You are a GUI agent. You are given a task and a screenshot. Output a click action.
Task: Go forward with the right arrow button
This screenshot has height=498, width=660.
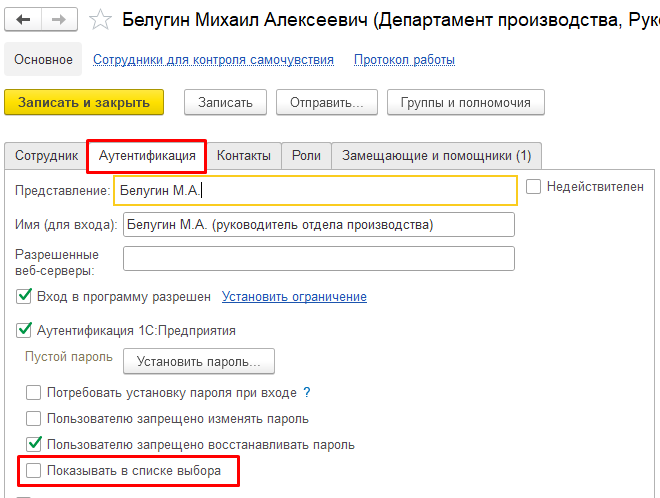pos(59,19)
